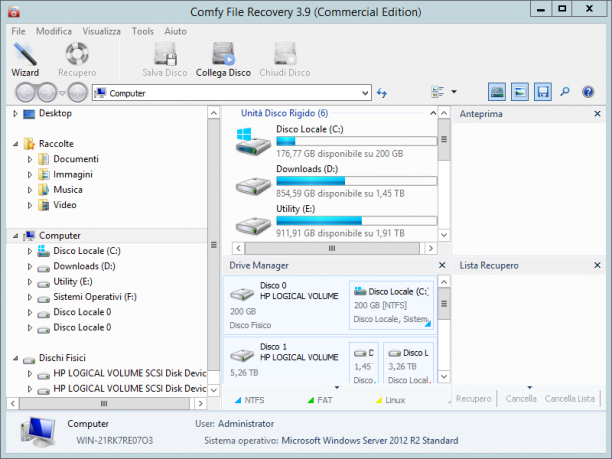
Task: Expand the Desktop tree node
Action: (x=15, y=114)
